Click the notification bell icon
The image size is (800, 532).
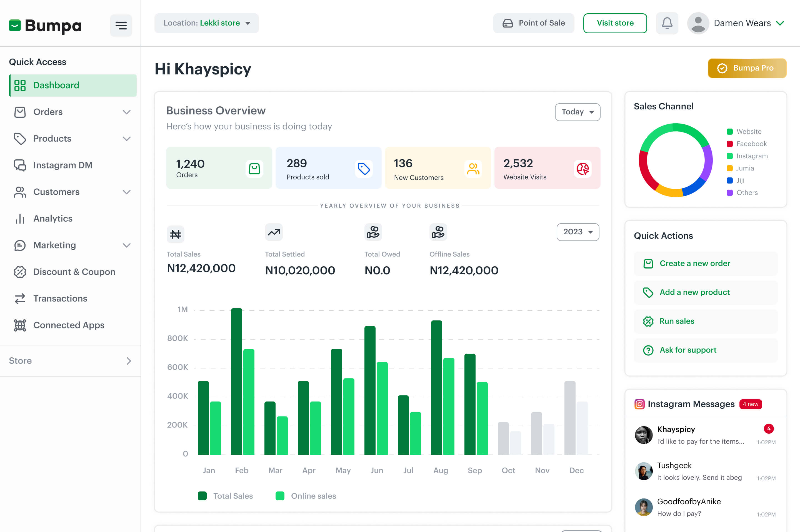pos(667,23)
